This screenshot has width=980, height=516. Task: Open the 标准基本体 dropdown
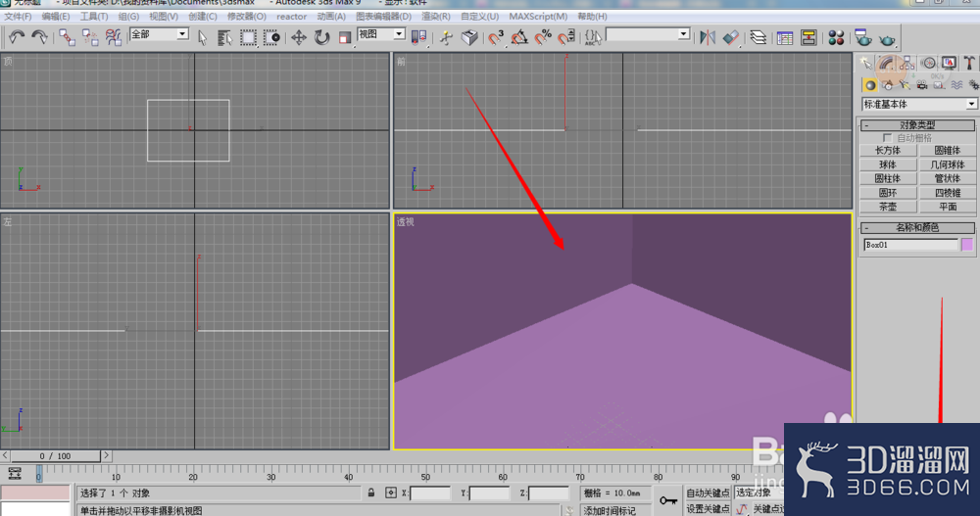tap(919, 105)
